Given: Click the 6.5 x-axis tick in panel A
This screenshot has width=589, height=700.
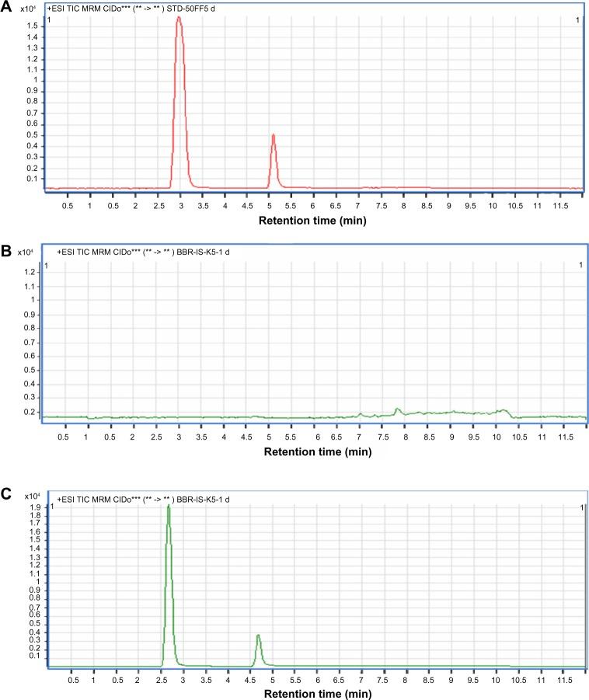Looking at the screenshot, I should click(x=336, y=206).
